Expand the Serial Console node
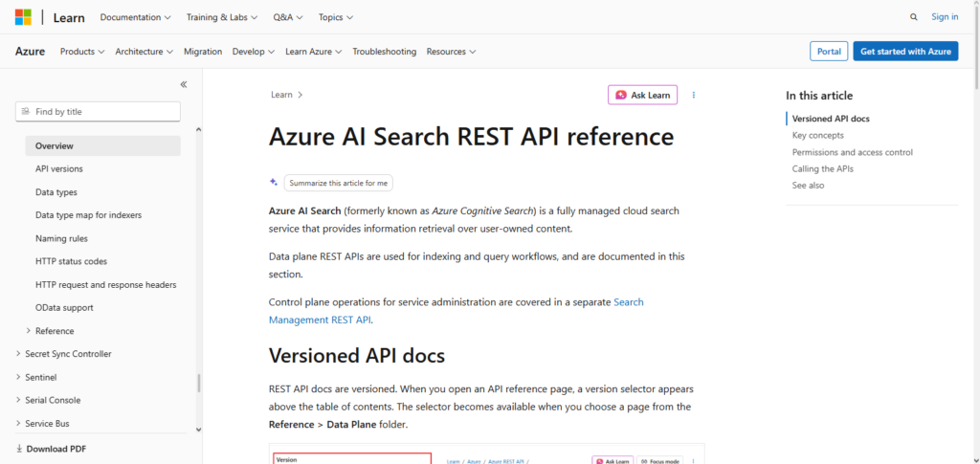The image size is (980, 464). pyautogui.click(x=18, y=400)
